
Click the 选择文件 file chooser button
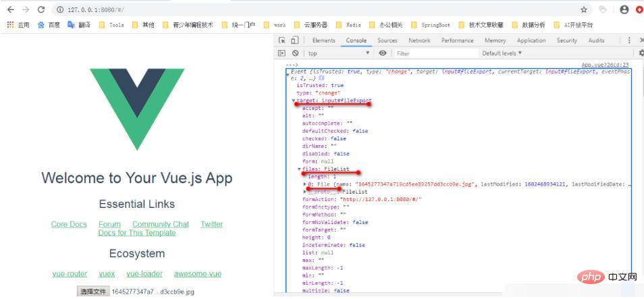[93, 292]
